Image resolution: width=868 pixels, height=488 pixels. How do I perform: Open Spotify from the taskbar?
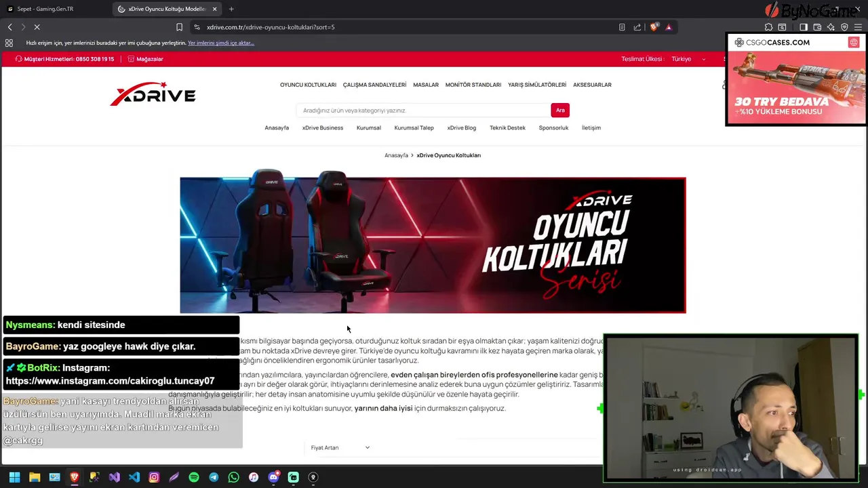[x=194, y=477]
